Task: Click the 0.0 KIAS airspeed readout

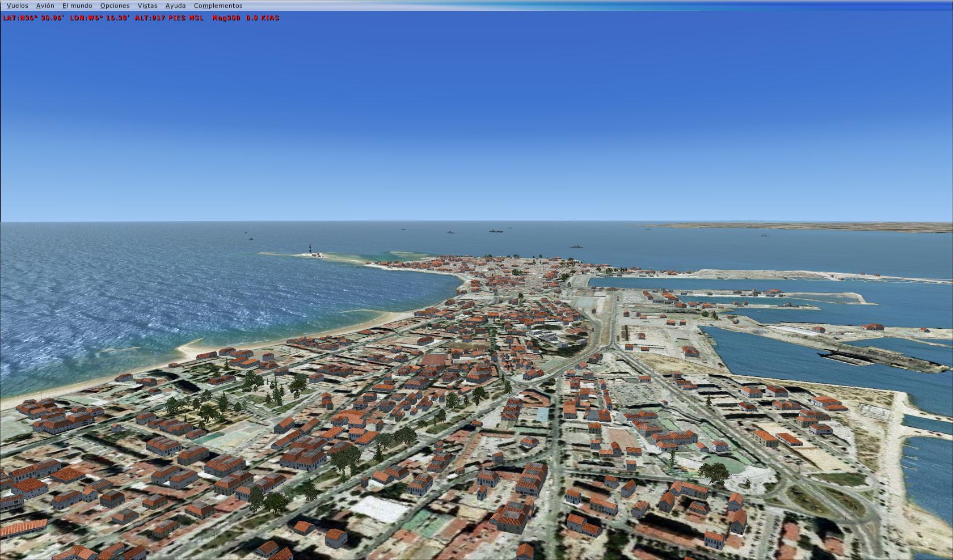Action: 263,18
